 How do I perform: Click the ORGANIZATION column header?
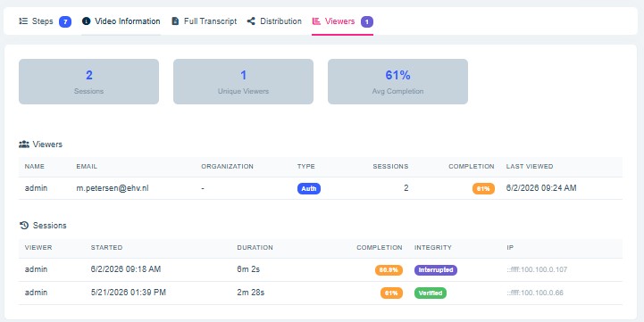(x=227, y=167)
